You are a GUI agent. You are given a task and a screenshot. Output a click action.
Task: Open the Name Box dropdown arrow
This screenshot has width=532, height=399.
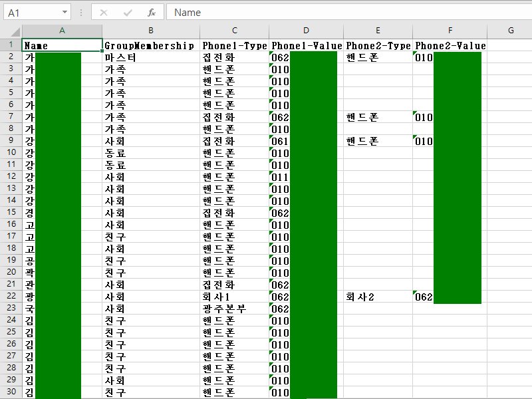click(x=65, y=12)
